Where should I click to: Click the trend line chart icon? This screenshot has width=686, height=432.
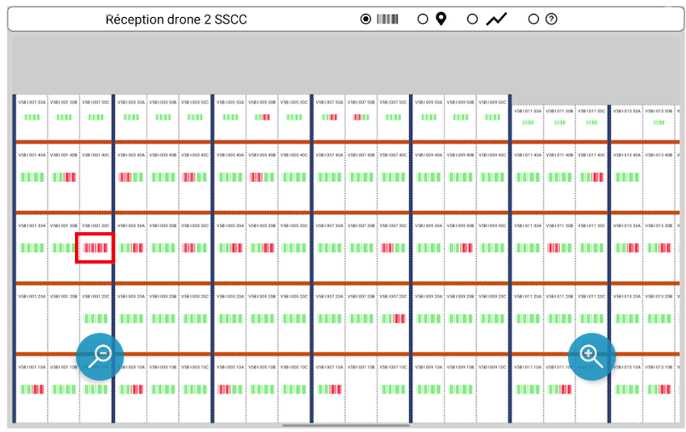[x=497, y=19]
